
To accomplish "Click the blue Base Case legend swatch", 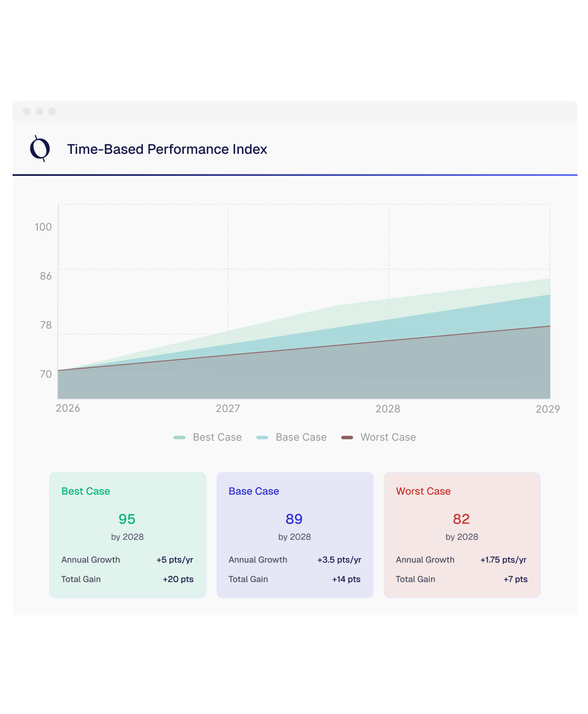I will point(262,437).
